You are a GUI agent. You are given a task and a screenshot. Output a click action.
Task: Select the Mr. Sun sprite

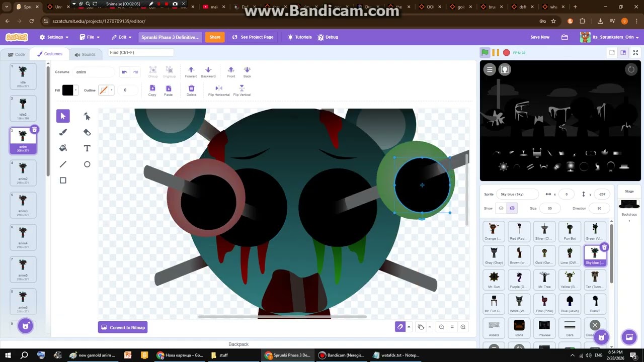(x=494, y=279)
